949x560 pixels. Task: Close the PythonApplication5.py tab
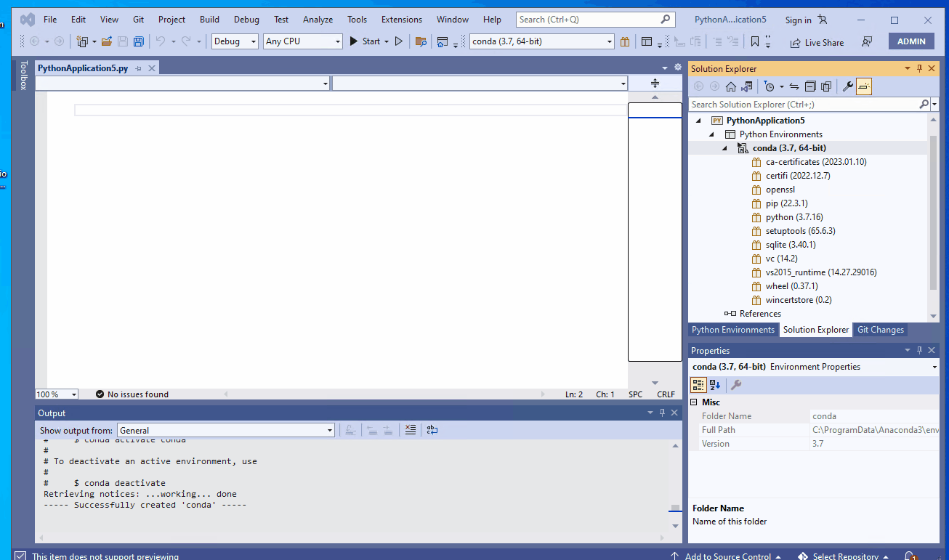tap(152, 68)
